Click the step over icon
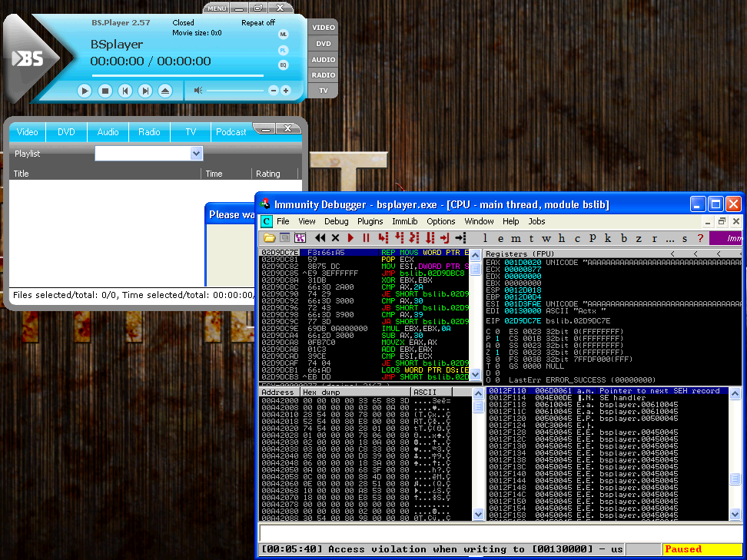This screenshot has height=560, width=747. click(x=399, y=237)
